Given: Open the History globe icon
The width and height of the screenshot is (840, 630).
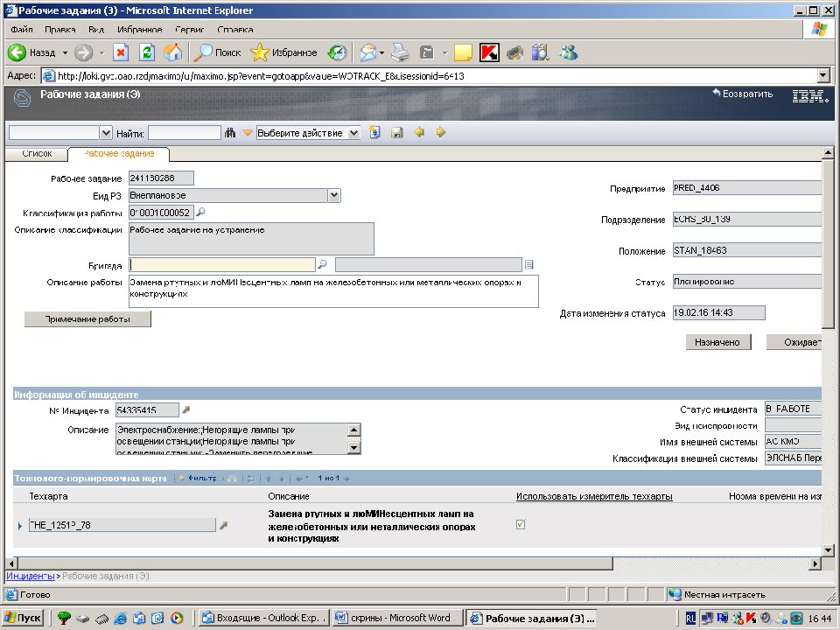Looking at the screenshot, I should (337, 52).
